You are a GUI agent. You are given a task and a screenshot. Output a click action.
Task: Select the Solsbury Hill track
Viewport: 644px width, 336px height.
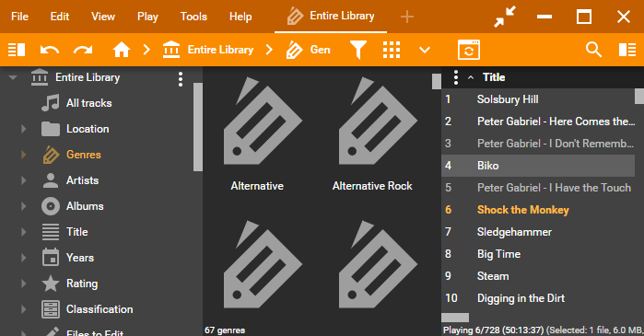(x=538, y=99)
